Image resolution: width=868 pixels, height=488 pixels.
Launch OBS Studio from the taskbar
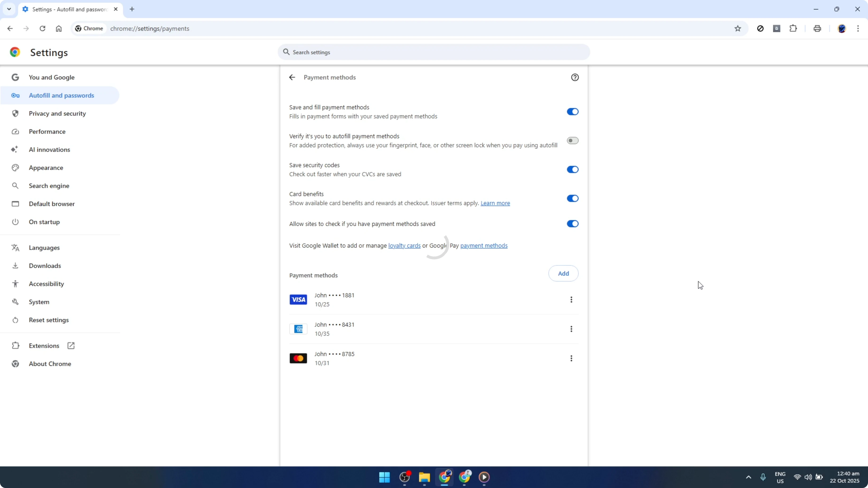(x=404, y=478)
